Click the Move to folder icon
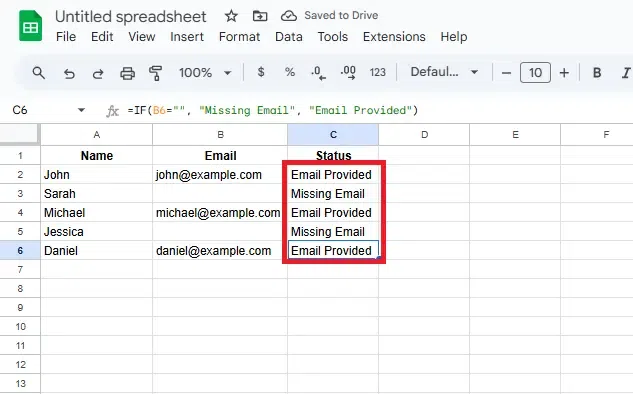Image resolution: width=633 pixels, height=394 pixels. coord(260,16)
